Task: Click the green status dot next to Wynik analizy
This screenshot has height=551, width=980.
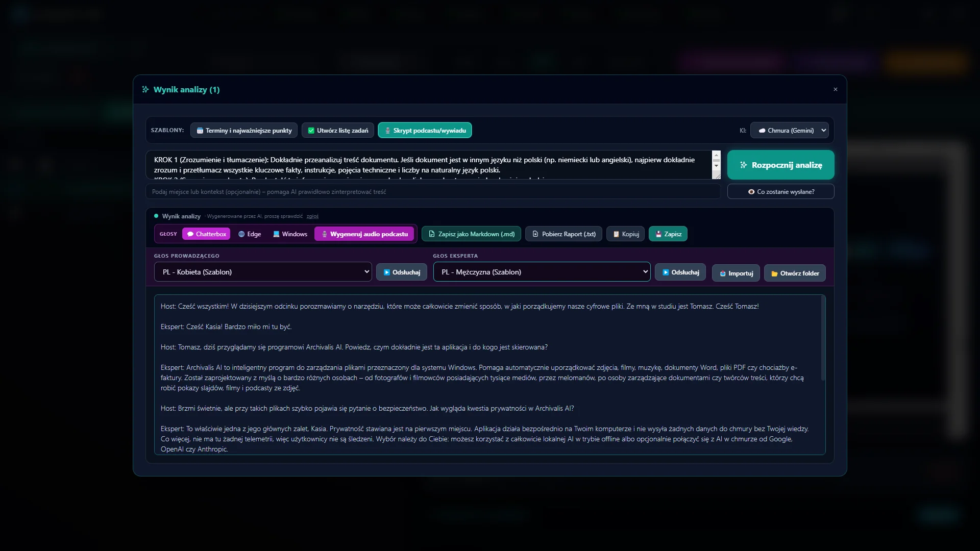Action: [156, 216]
